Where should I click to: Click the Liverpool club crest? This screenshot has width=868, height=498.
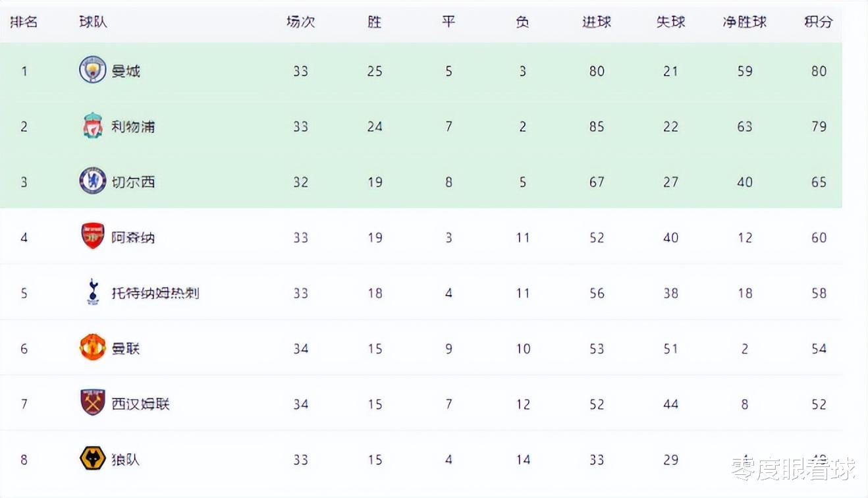pos(93,126)
